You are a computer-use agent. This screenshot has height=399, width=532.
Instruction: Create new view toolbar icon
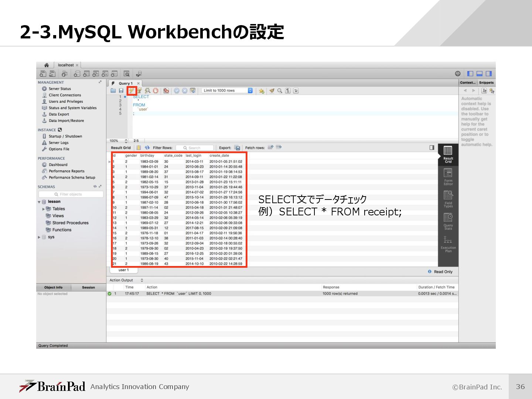pos(96,74)
